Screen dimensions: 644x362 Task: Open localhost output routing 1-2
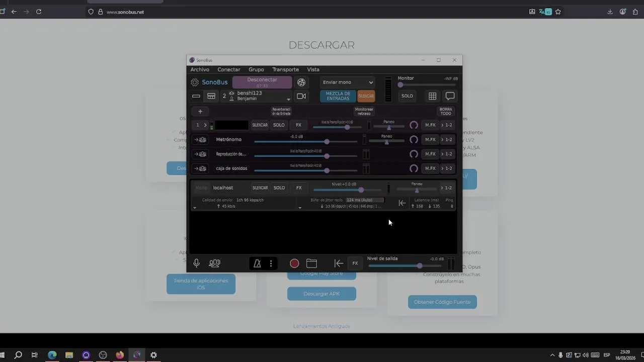tap(446, 188)
